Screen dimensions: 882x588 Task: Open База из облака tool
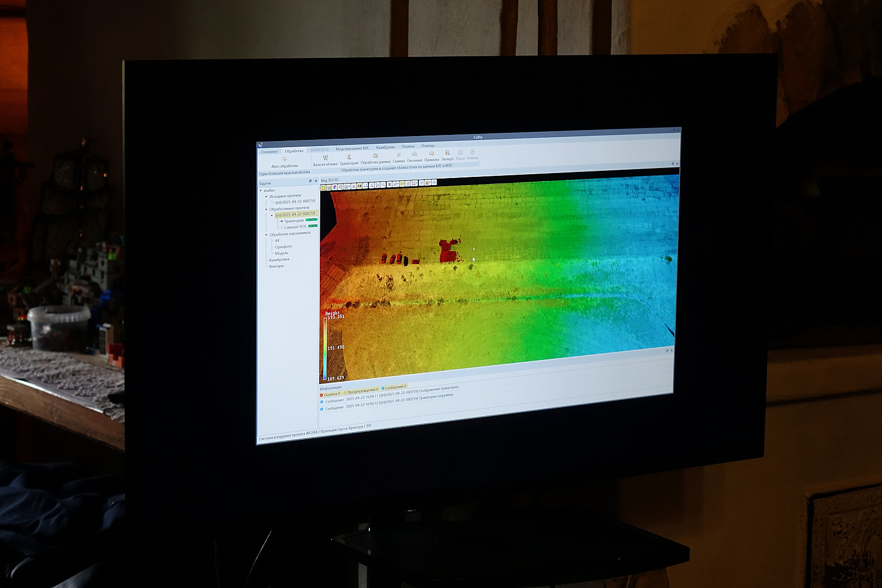coord(325,159)
